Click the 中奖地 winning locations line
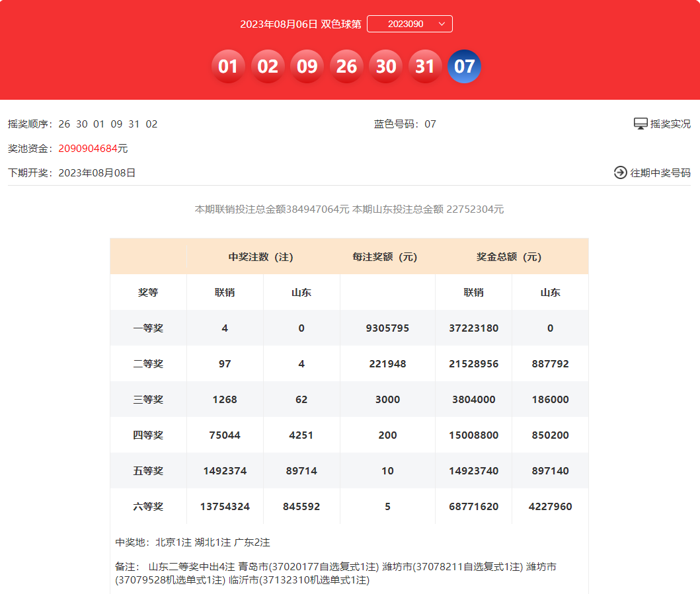This screenshot has width=700, height=594. (x=193, y=542)
